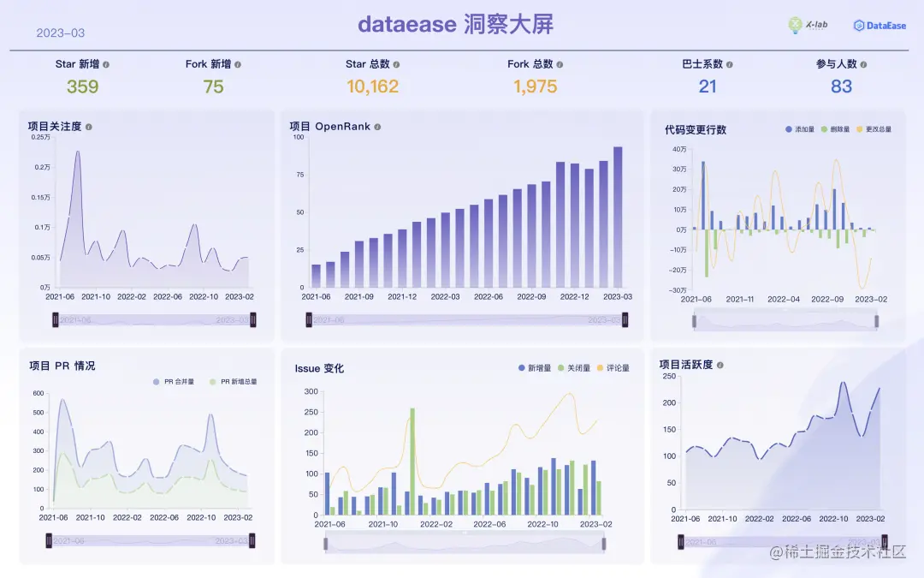
Task: Click the first OpenRank bar at 2021-06
Action: click(x=316, y=276)
